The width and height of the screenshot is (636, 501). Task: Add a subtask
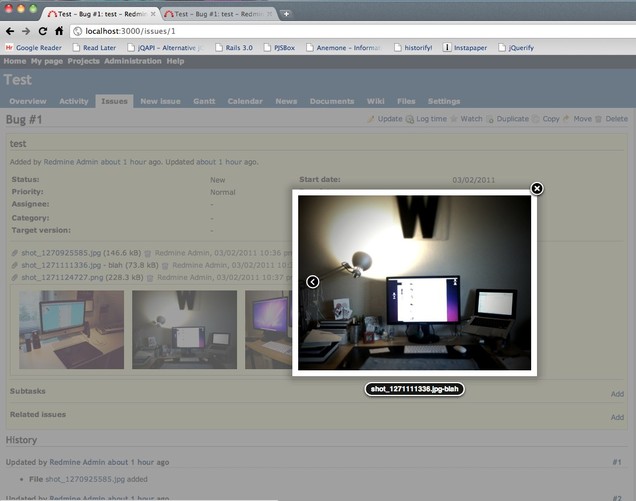617,394
